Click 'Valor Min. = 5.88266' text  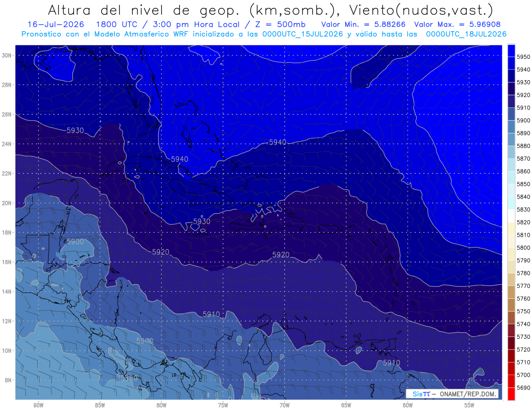coord(363,24)
